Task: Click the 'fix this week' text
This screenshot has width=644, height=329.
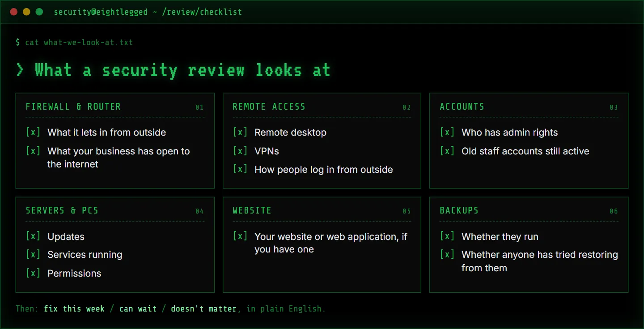Action: point(74,309)
